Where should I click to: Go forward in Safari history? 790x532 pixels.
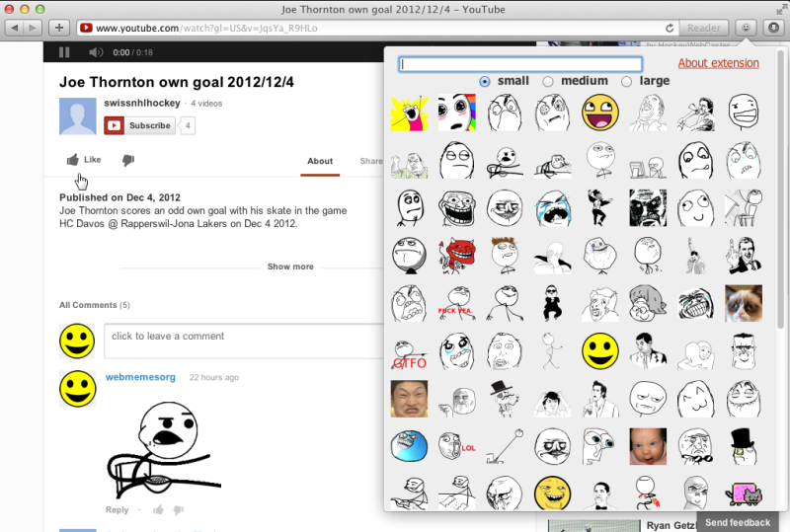33,28
